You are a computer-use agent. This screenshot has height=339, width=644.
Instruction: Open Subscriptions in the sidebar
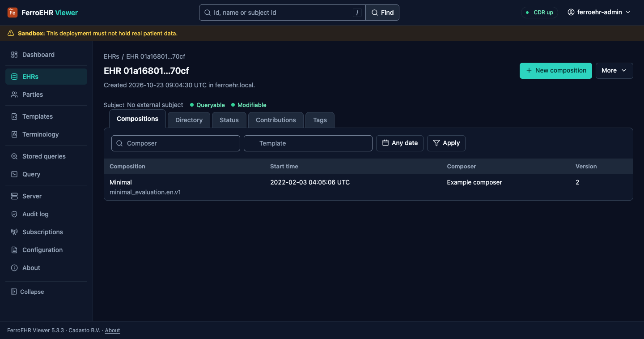[x=46, y=232]
